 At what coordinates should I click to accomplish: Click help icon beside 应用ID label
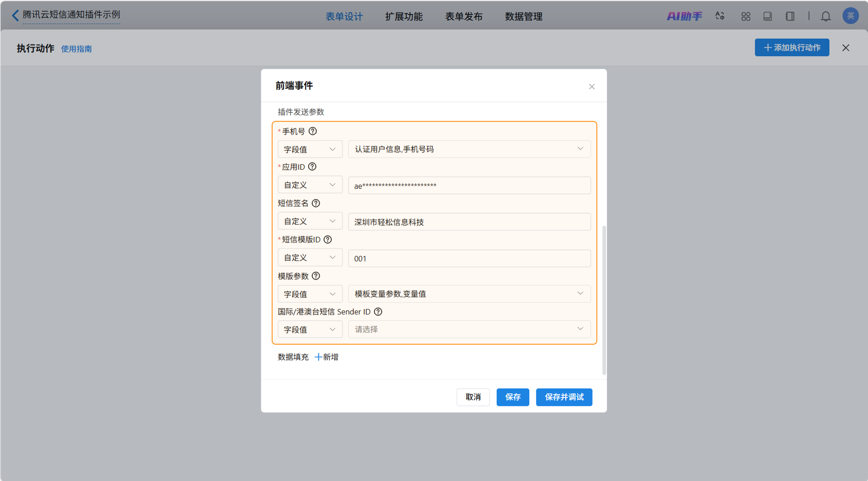tap(312, 167)
